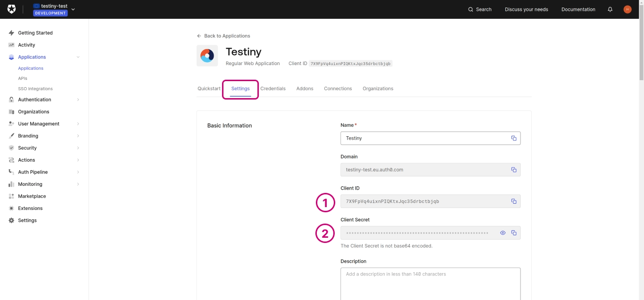This screenshot has width=644, height=300.
Task: Click the Search button in header
Action: [479, 9]
